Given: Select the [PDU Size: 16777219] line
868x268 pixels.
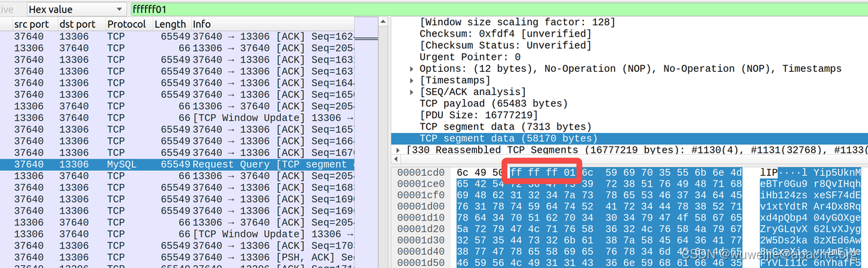Looking at the screenshot, I should (x=479, y=115).
